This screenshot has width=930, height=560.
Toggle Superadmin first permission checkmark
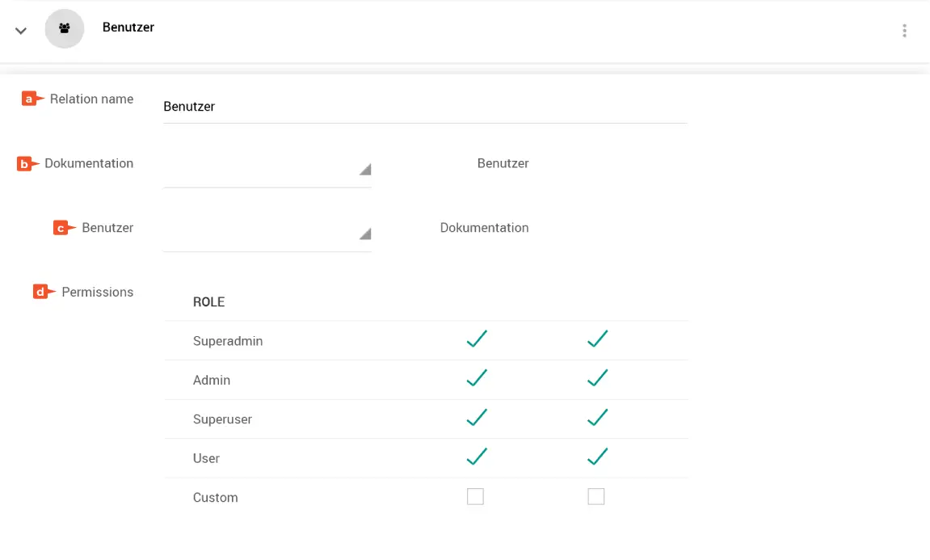pos(477,339)
